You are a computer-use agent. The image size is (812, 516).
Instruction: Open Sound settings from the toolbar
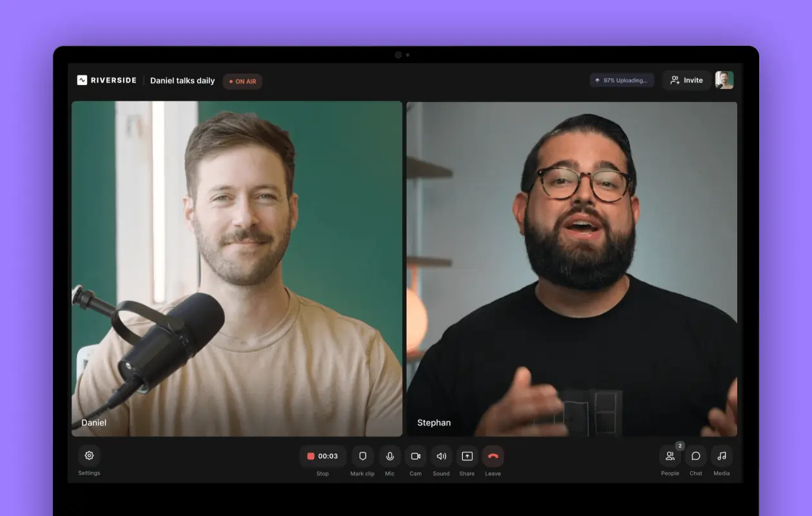[441, 456]
